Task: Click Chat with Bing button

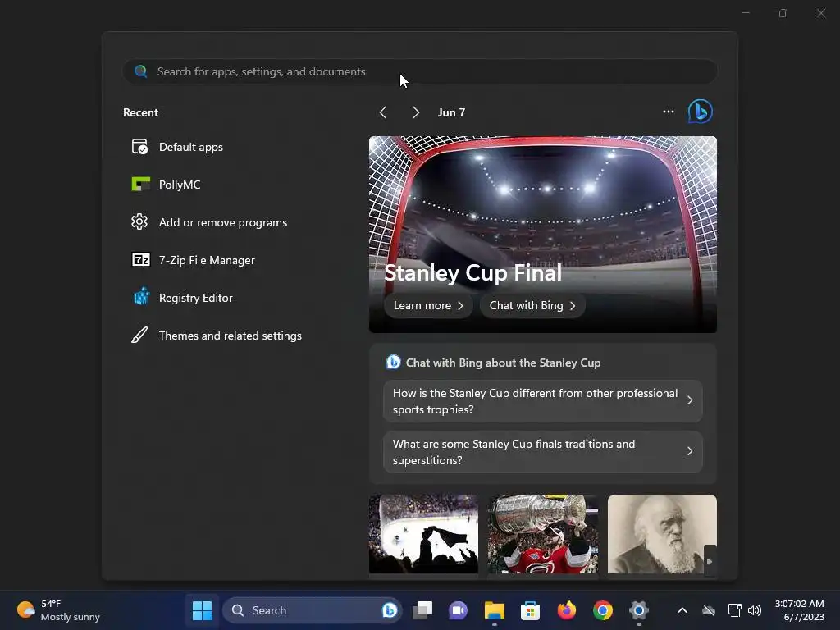Action: [532, 305]
